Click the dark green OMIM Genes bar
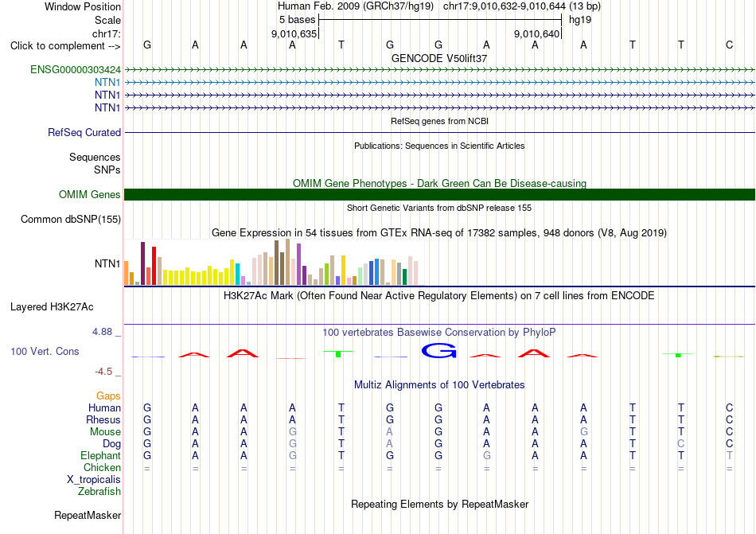Image resolution: width=756 pixels, height=534 pixels. [439, 195]
